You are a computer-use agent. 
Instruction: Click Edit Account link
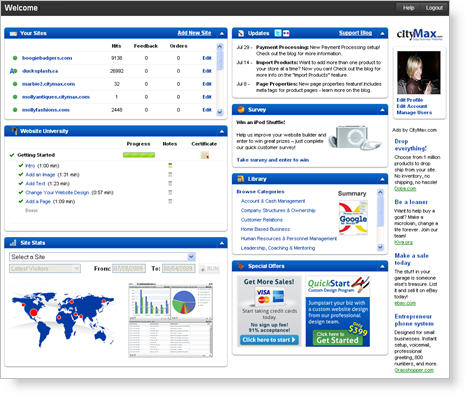(412, 106)
